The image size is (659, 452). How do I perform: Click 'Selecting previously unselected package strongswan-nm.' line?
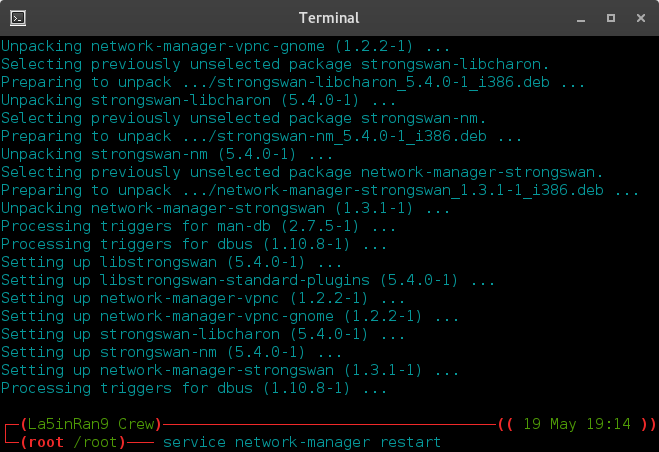243,118
